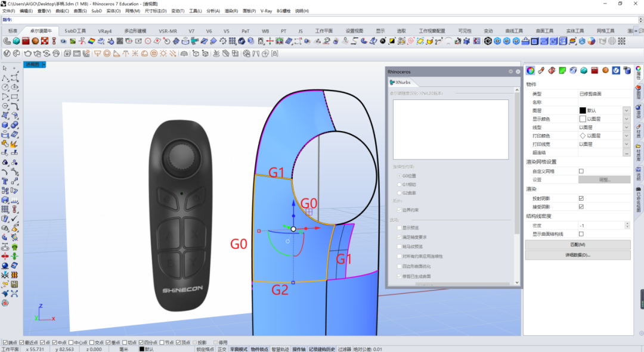Open the XNurbs panel gear settings icon
This screenshot has width=644, height=352.
510,71
